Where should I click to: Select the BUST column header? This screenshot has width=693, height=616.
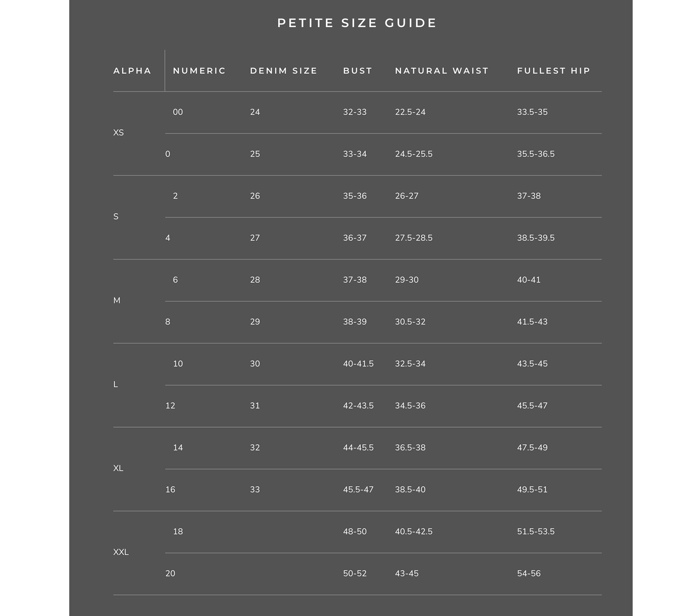(x=357, y=71)
